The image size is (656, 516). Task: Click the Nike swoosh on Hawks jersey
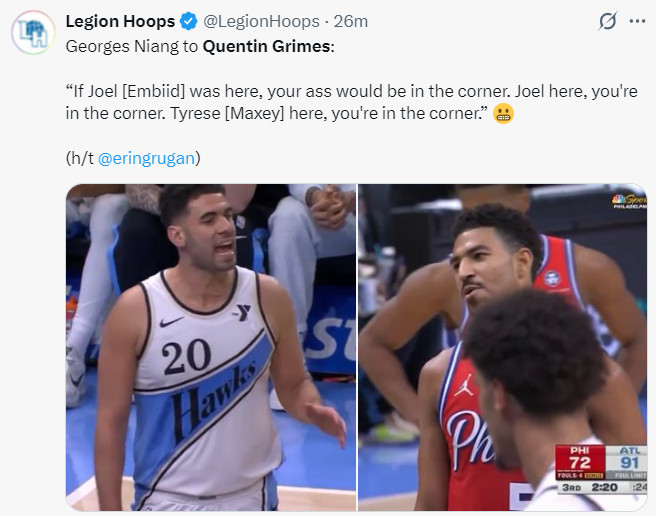(171, 322)
